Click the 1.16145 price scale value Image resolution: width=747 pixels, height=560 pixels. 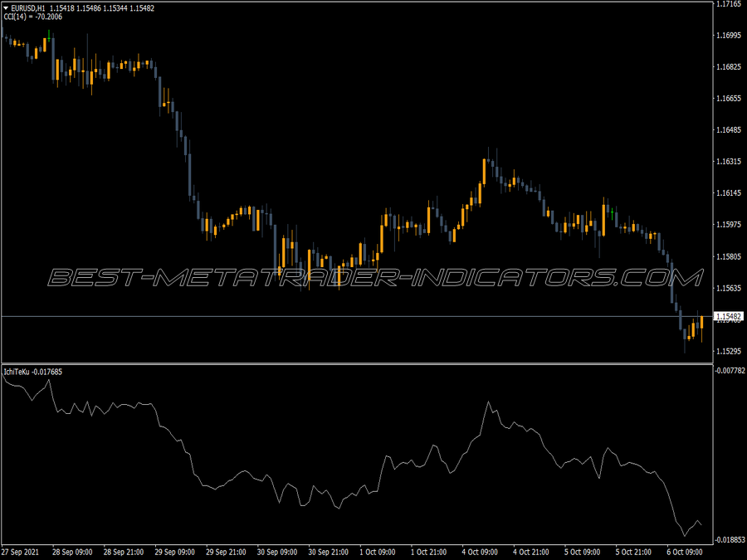729,192
